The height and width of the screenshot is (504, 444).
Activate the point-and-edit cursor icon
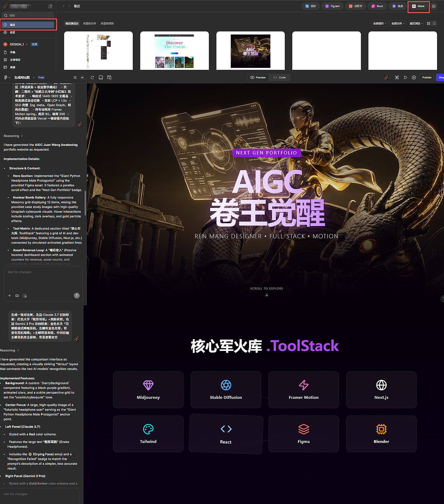(x=25, y=296)
